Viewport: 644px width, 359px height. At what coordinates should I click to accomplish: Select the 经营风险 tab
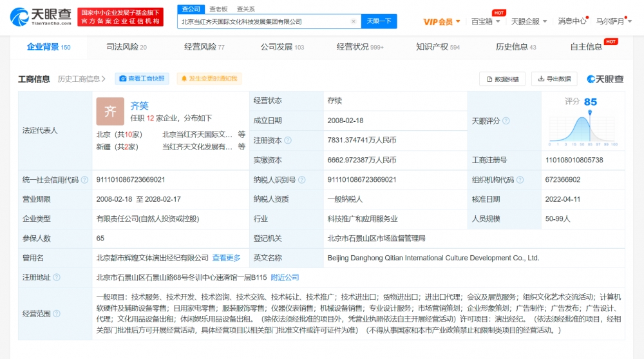[x=204, y=47]
